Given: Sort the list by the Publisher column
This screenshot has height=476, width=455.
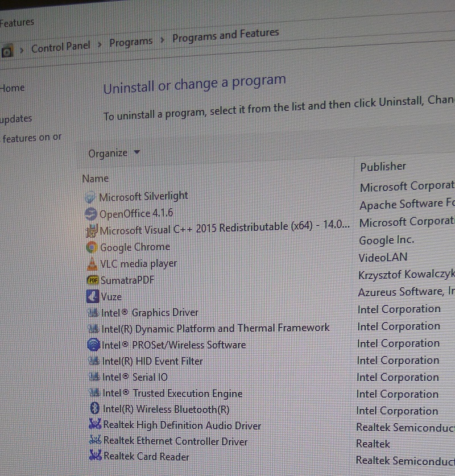Looking at the screenshot, I should (383, 167).
